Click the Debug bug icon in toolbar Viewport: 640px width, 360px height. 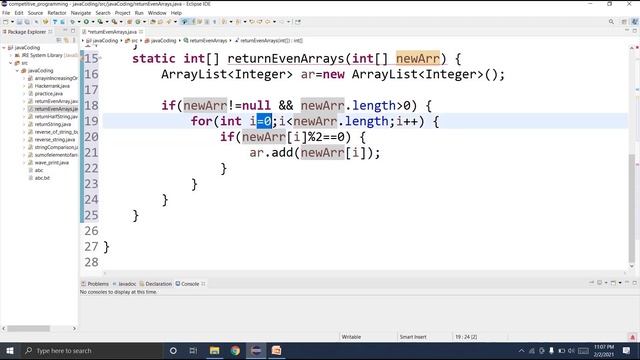point(72,22)
